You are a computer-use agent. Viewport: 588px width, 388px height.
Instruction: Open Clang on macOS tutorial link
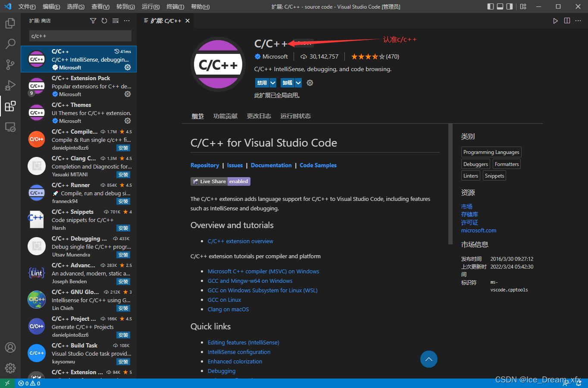pyautogui.click(x=228, y=310)
